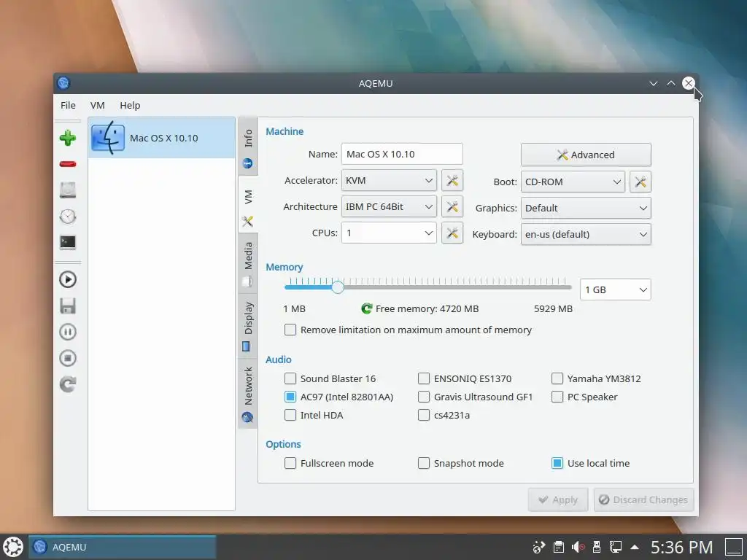Open the removable devices tray icon
The width and height of the screenshot is (747, 560).
click(597, 547)
